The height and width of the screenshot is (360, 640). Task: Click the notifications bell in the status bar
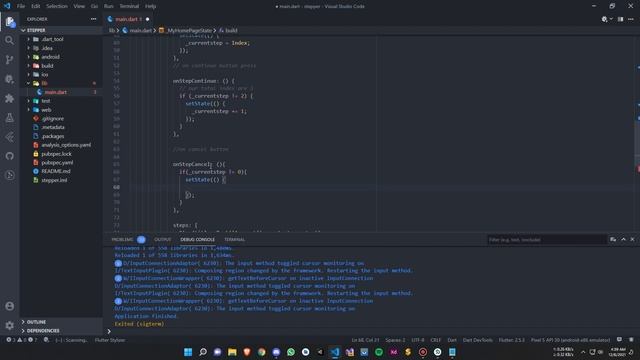[x=631, y=340]
